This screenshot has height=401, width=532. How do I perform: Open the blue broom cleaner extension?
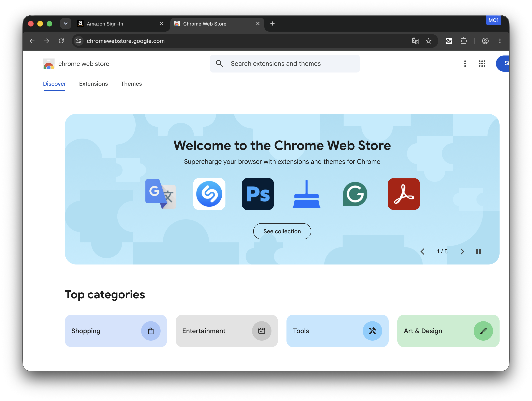[x=306, y=194]
